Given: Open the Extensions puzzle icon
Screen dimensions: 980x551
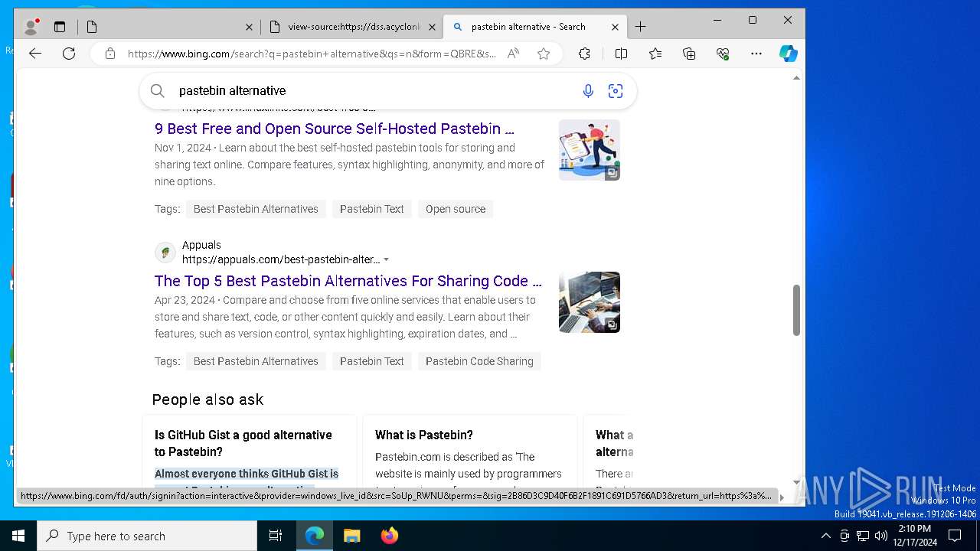Looking at the screenshot, I should coord(584,54).
